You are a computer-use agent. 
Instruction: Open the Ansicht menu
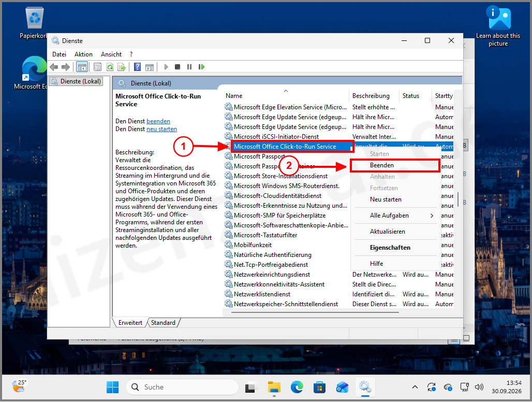111,54
